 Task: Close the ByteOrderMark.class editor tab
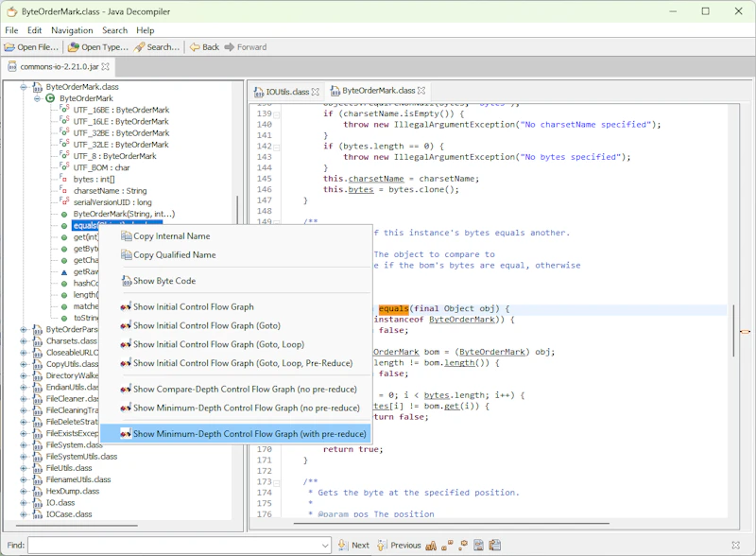421,90
